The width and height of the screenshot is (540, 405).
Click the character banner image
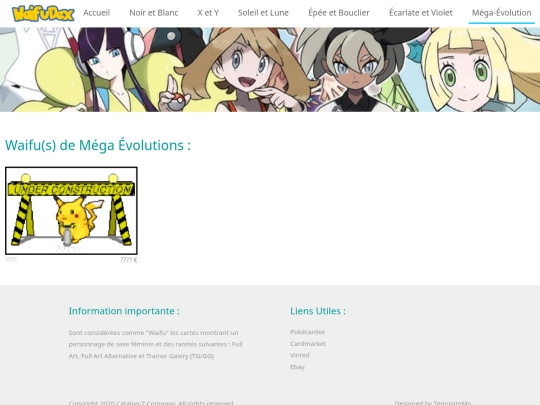270,70
